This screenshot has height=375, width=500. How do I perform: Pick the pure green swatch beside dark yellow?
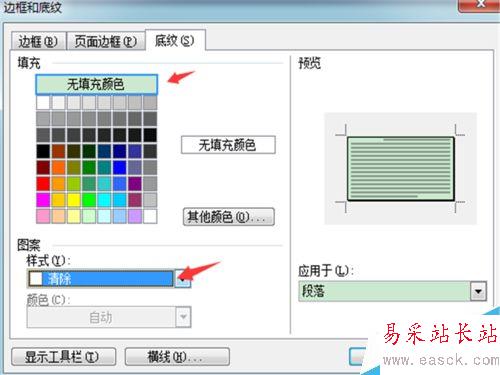tap(89, 167)
